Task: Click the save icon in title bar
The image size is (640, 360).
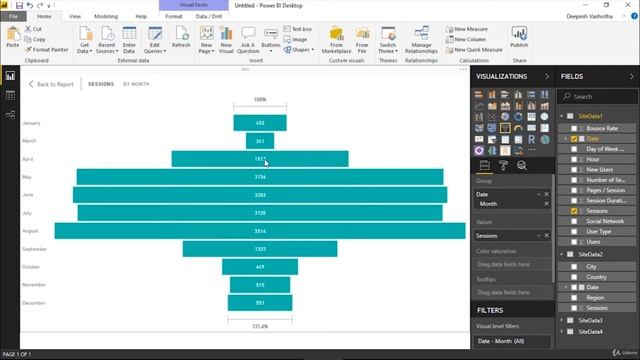Action: tap(19, 5)
